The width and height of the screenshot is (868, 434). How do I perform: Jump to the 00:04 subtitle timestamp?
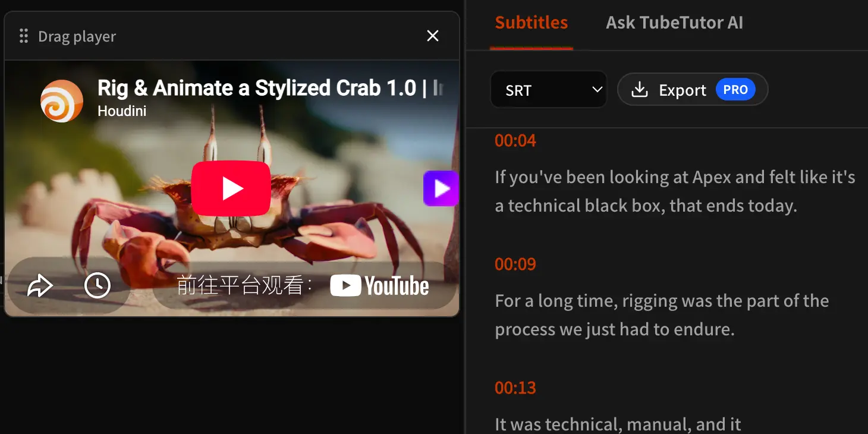click(515, 140)
